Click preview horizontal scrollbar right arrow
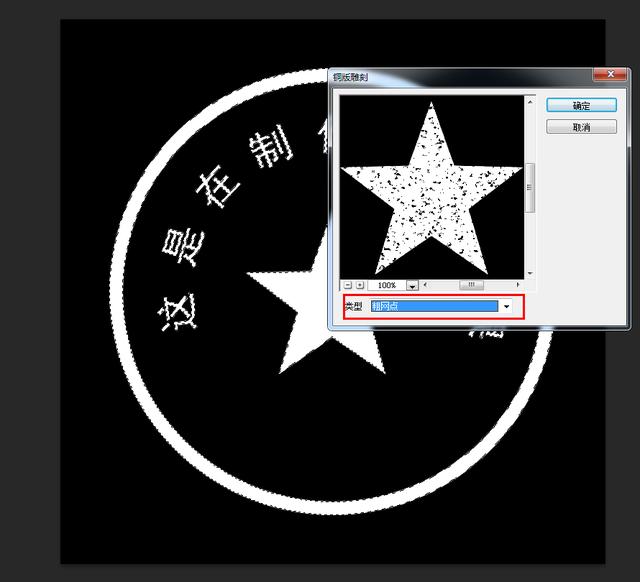This screenshot has height=582, width=640. 518,284
